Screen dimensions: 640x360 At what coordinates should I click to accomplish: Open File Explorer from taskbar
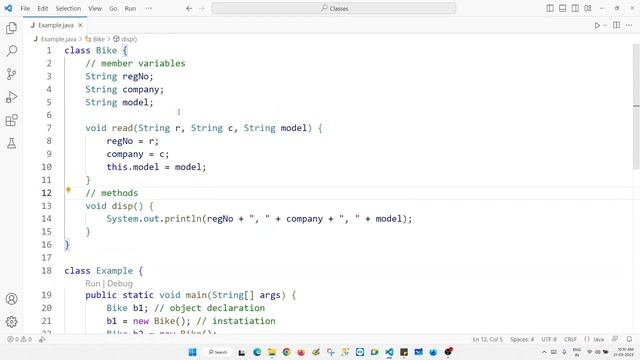coord(272,352)
